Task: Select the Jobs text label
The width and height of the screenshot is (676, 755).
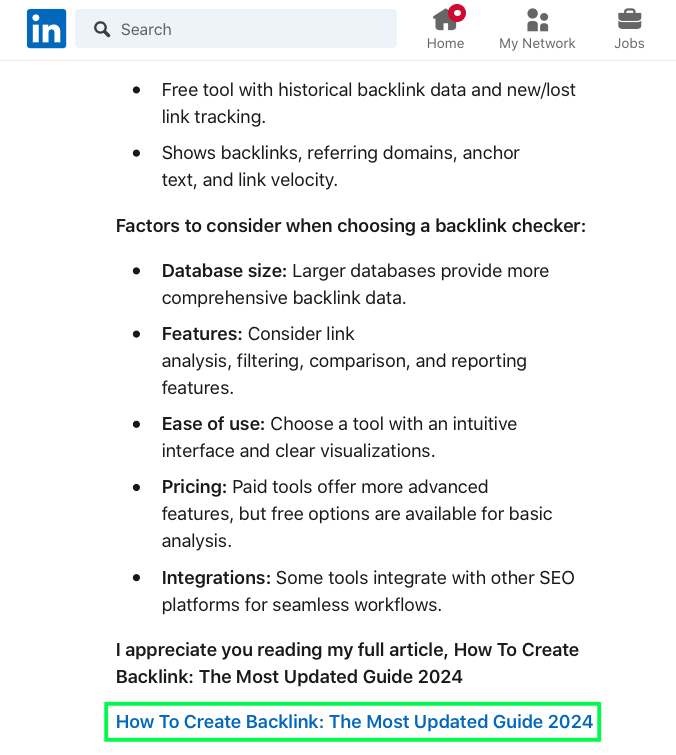Action: (629, 43)
